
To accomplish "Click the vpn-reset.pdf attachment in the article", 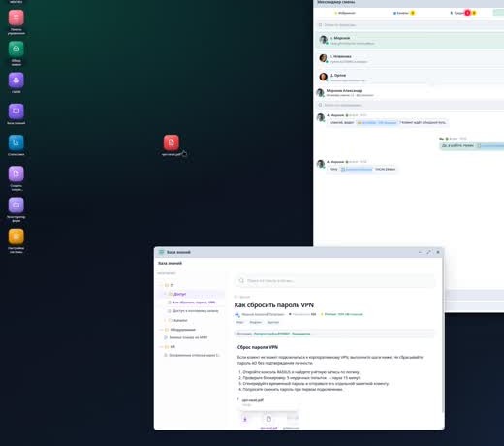I will 268,402.
